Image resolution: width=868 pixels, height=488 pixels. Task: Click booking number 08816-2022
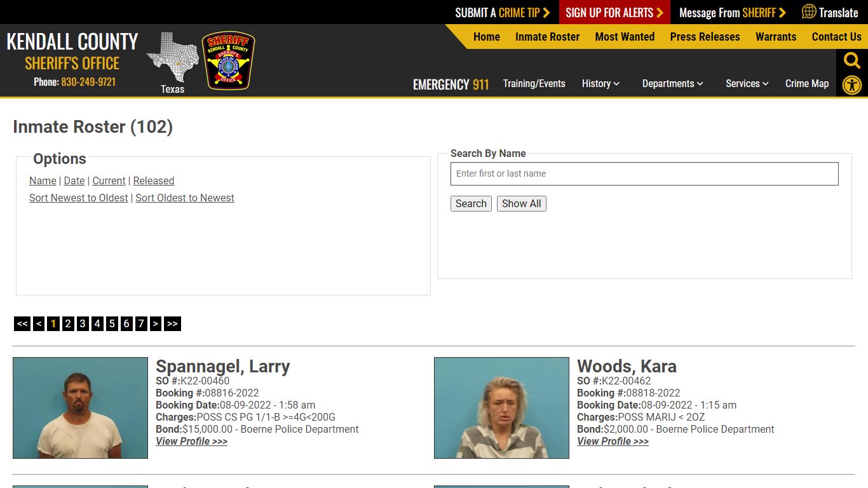click(232, 393)
